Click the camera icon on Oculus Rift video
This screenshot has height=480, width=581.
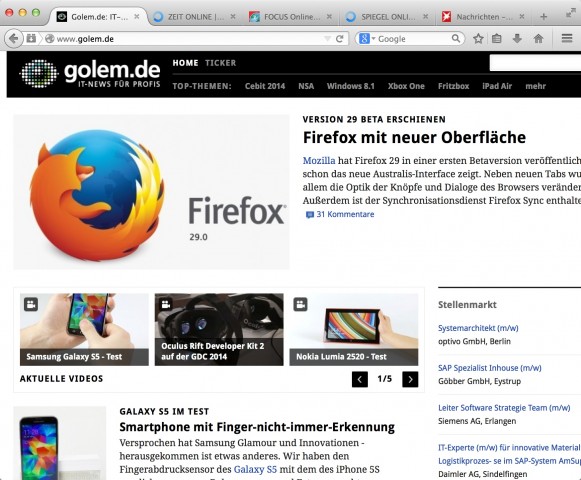click(x=166, y=305)
